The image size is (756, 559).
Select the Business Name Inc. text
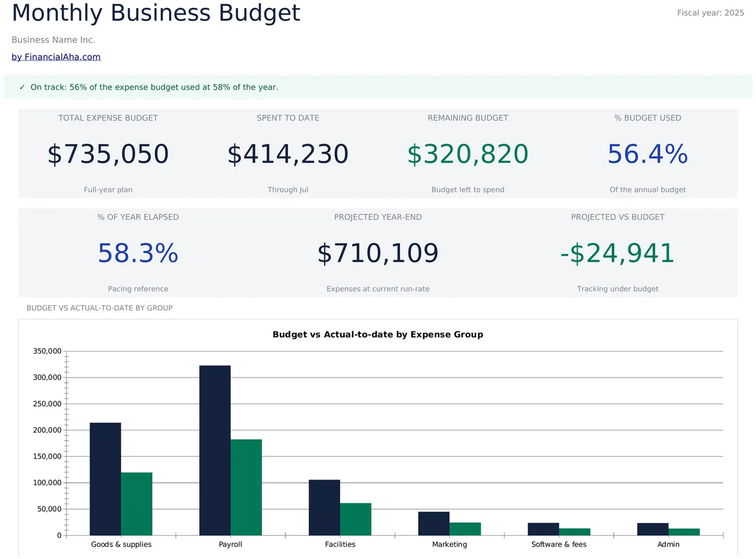(x=54, y=40)
